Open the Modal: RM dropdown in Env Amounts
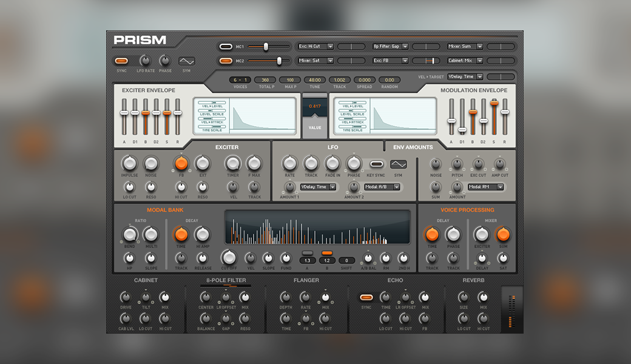 pyautogui.click(x=486, y=187)
